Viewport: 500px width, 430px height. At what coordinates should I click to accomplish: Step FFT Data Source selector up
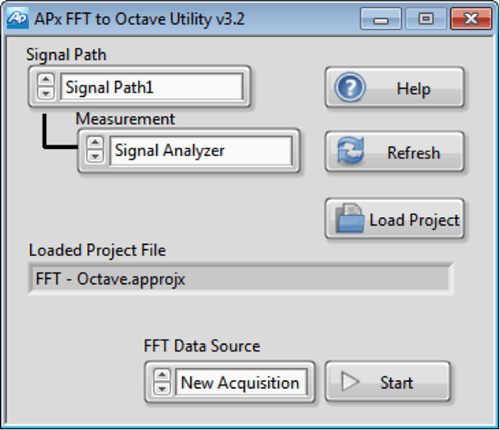(x=162, y=375)
